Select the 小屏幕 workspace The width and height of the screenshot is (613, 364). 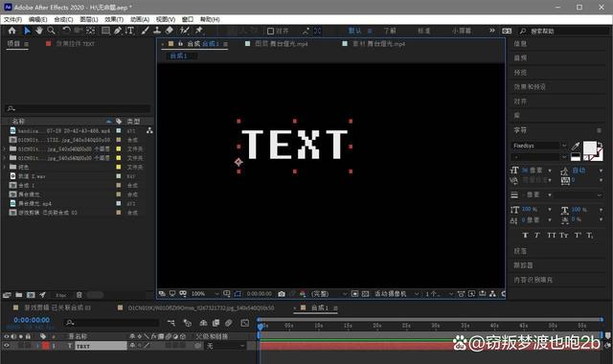(462, 31)
